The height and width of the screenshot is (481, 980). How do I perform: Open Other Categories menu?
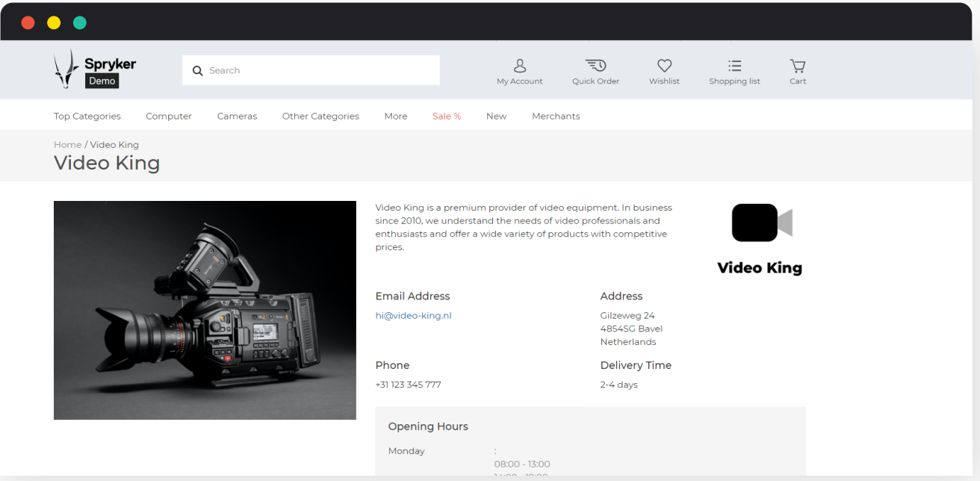pyautogui.click(x=320, y=116)
